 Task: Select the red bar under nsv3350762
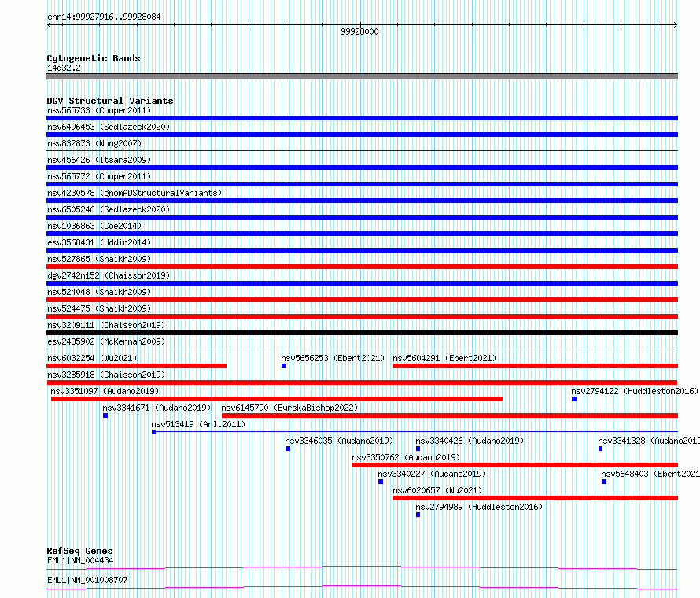515,465
